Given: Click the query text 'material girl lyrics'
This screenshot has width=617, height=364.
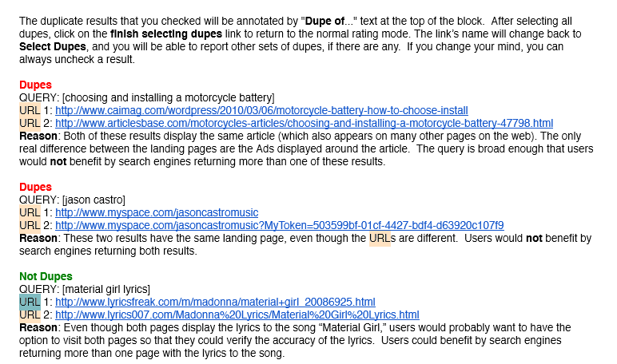Looking at the screenshot, I should [105, 289].
